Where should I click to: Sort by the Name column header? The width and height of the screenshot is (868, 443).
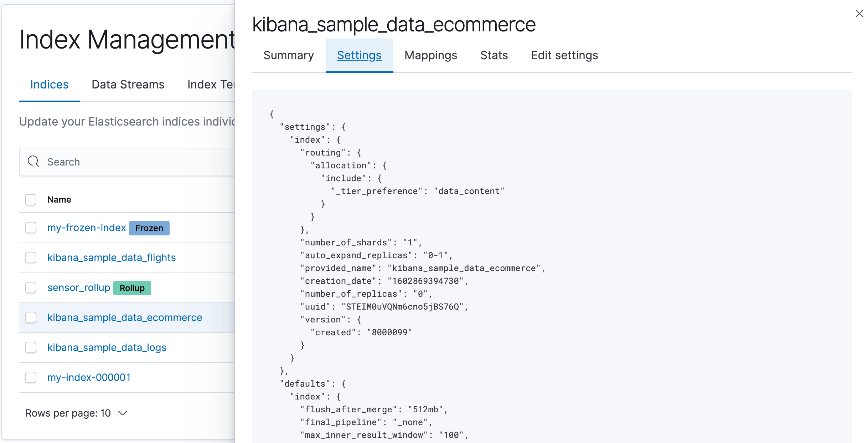[x=59, y=200]
